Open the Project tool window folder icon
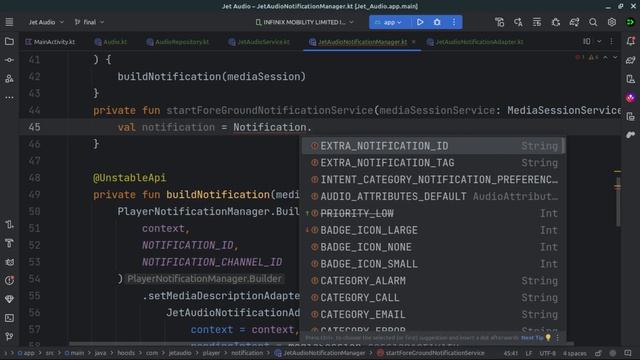Image resolution: width=640 pixels, height=360 pixels. (x=9, y=41)
